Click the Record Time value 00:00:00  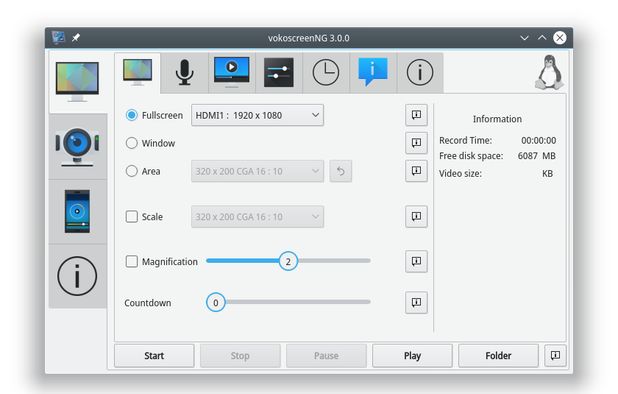538,141
